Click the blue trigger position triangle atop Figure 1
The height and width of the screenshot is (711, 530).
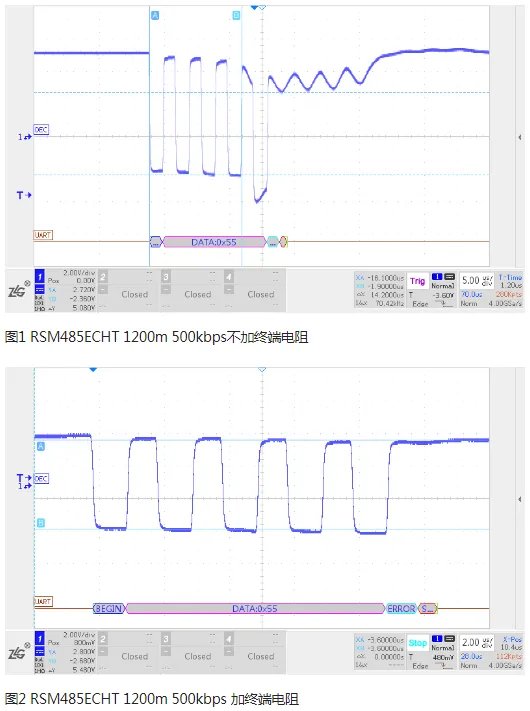[254, 7]
